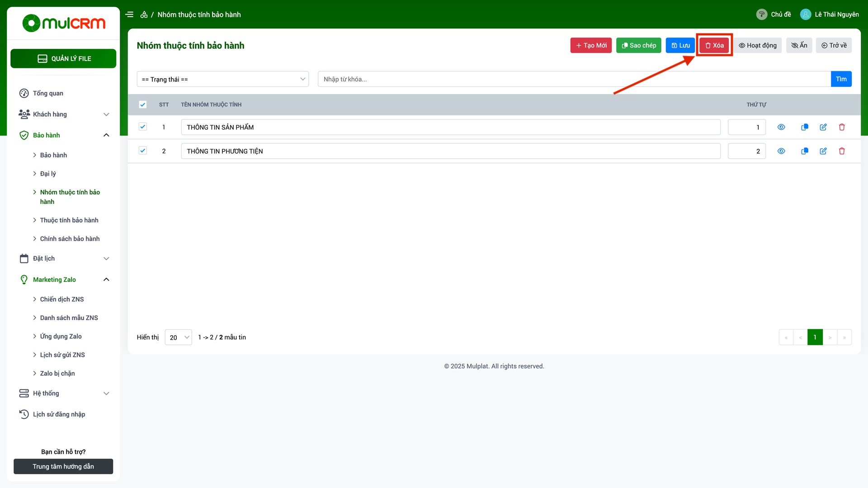Click the Tạo Mới button

pos(591,45)
